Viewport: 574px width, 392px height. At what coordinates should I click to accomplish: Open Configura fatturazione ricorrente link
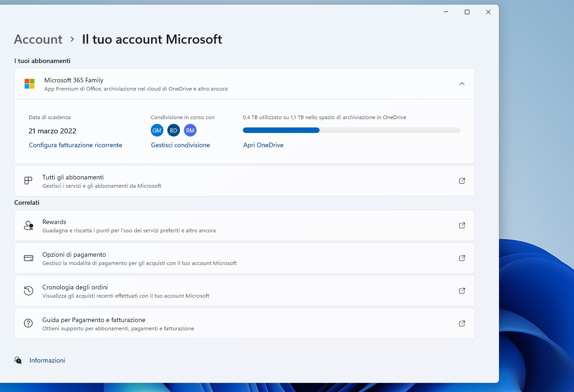(76, 145)
